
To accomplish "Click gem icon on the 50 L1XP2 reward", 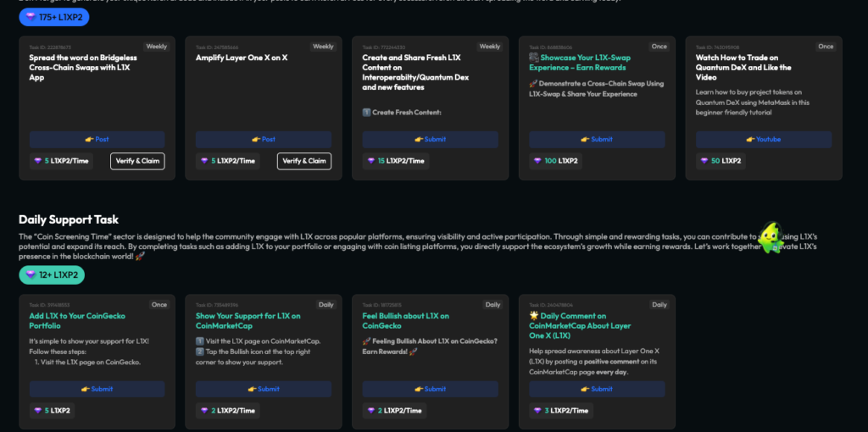I will pos(703,161).
